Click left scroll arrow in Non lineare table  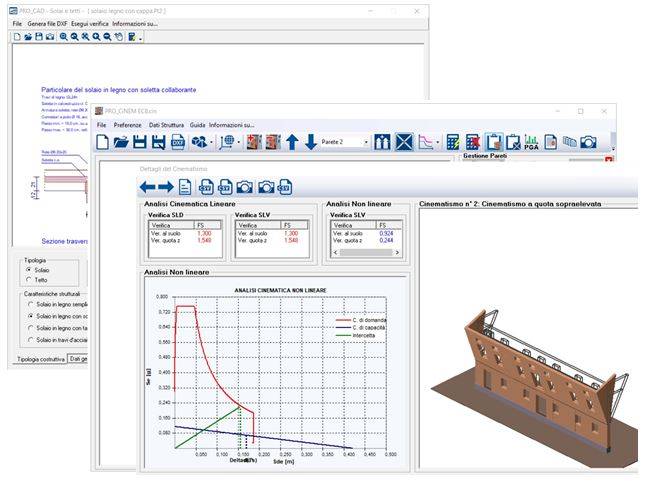(335, 252)
